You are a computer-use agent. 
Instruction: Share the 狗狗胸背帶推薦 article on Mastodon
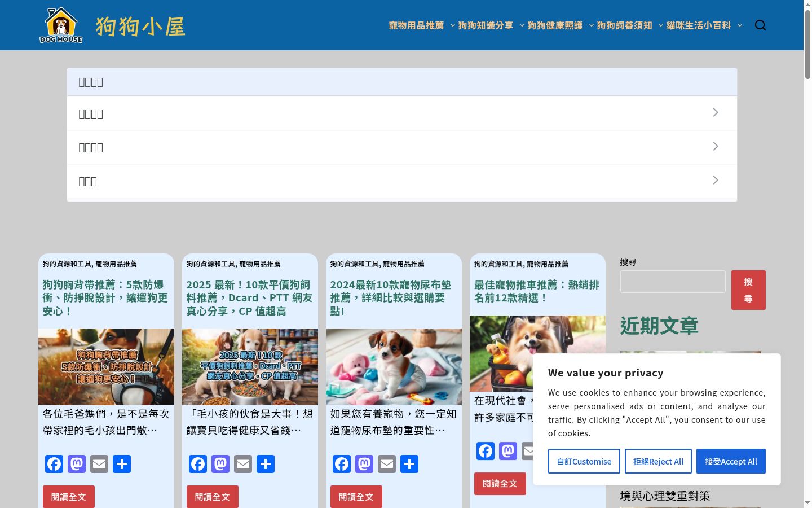(77, 464)
